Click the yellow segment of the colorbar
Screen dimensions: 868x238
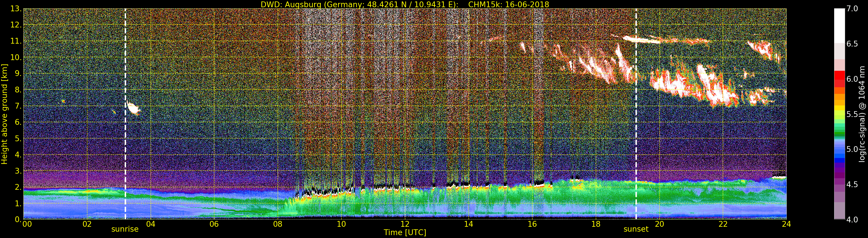point(839,108)
